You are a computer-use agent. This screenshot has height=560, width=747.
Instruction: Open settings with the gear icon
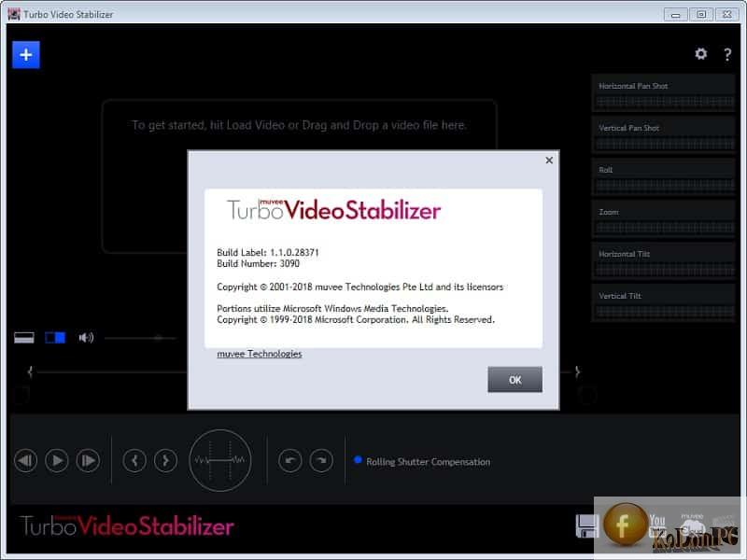[x=700, y=54]
